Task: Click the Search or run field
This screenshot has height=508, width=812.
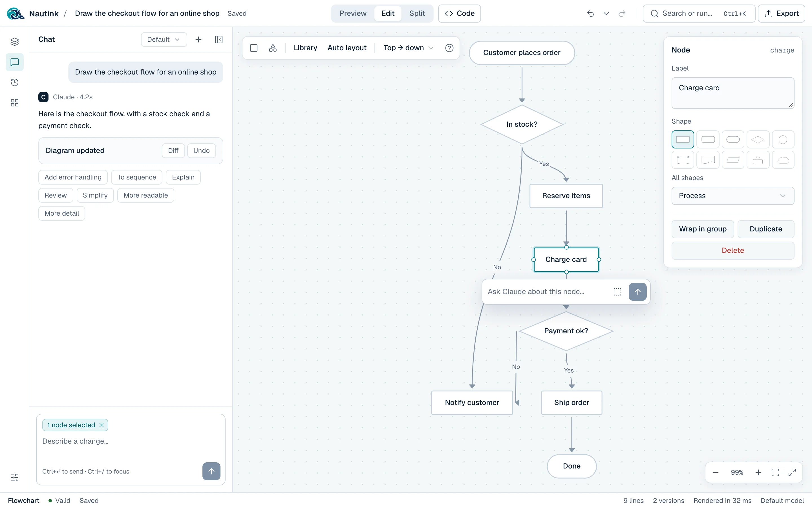Action: click(699, 14)
